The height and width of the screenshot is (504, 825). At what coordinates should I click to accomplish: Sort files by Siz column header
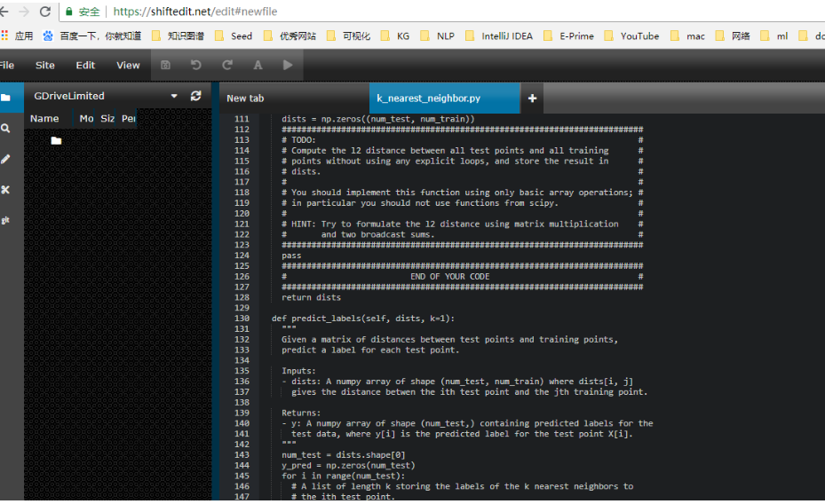pos(107,119)
